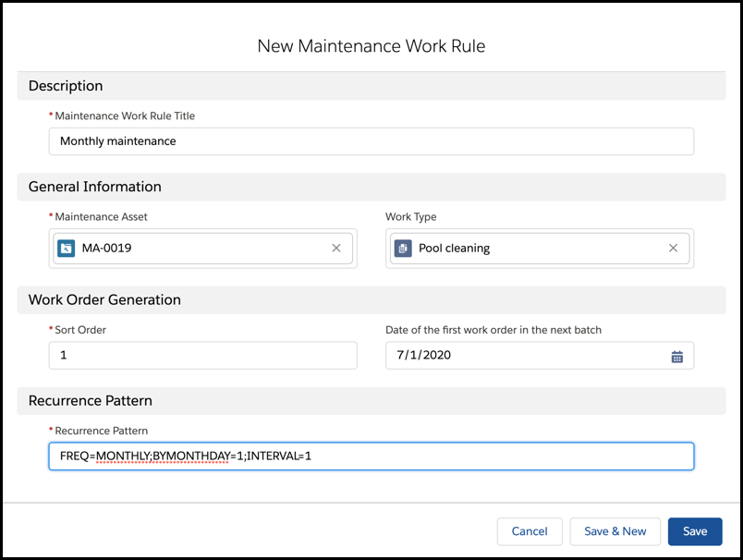The image size is (743, 560).
Task: Click the Description section header
Action: [x=66, y=86]
